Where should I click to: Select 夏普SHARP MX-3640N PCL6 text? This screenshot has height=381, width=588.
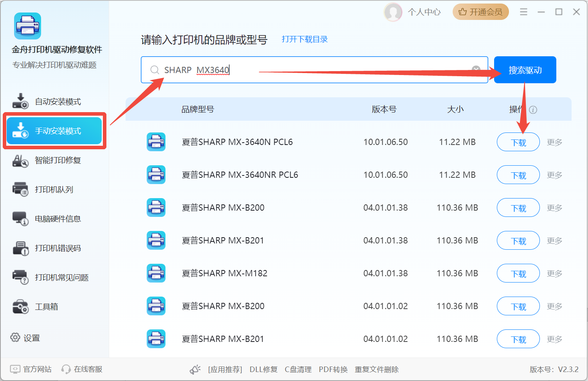pyautogui.click(x=237, y=142)
